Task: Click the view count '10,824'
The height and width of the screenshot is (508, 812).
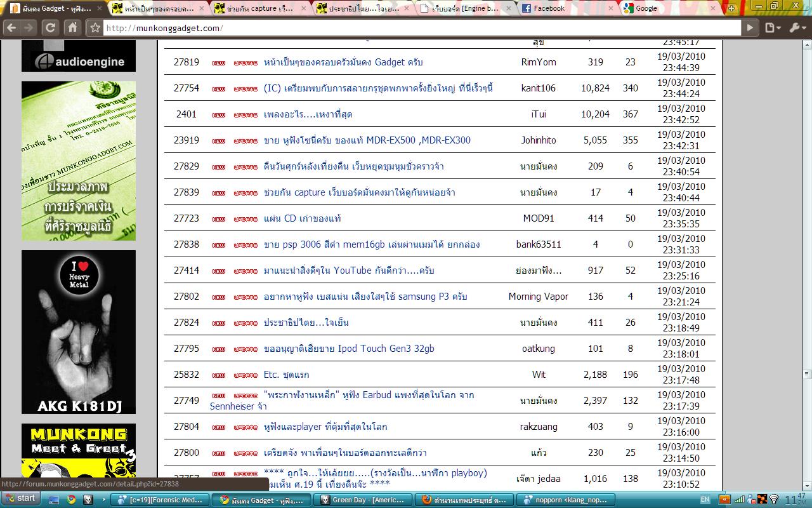Action: (595, 88)
